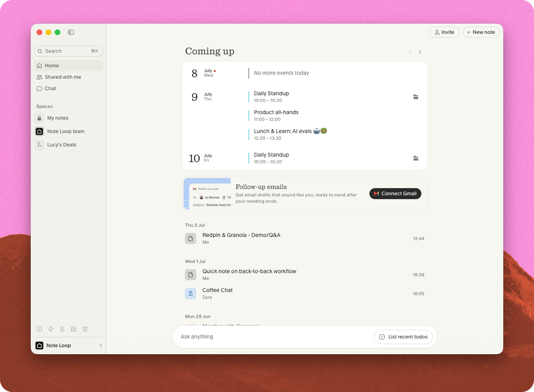Click the Chat bubble icon
The image size is (534, 392).
(x=39, y=89)
